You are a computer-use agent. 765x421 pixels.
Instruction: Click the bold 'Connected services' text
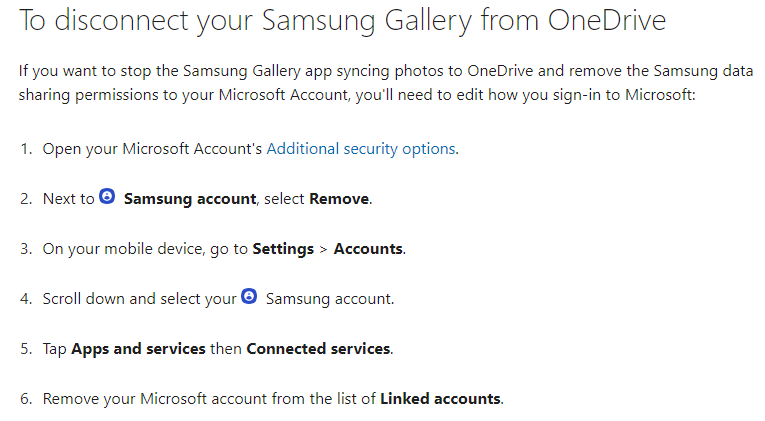click(x=318, y=348)
